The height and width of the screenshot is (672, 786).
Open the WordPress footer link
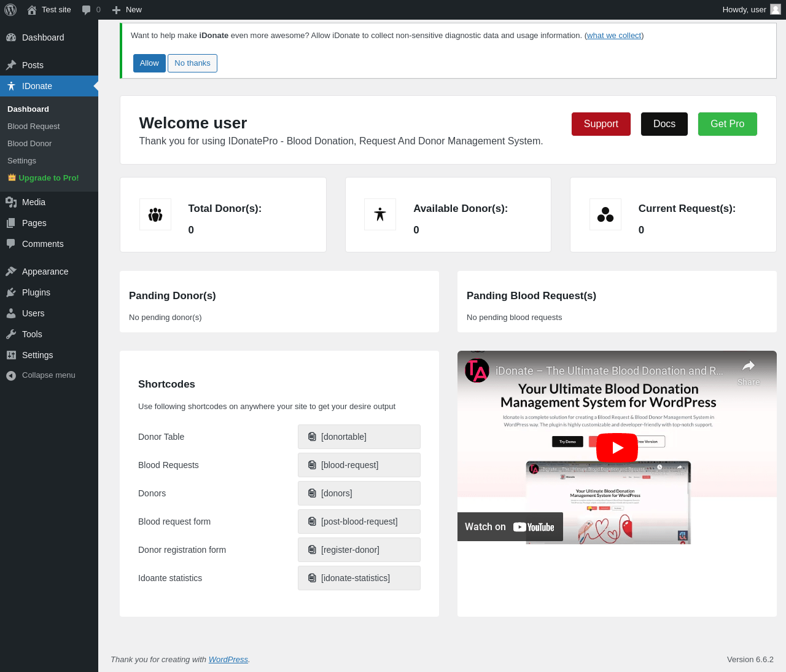coord(228,660)
